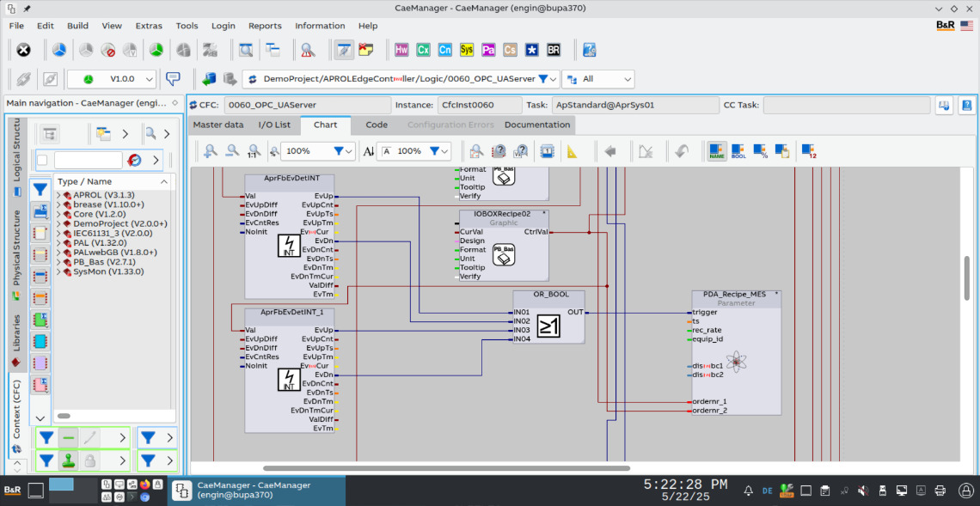Open the 'All' filter dropdown
Screen dimensions: 980x506
coord(598,79)
